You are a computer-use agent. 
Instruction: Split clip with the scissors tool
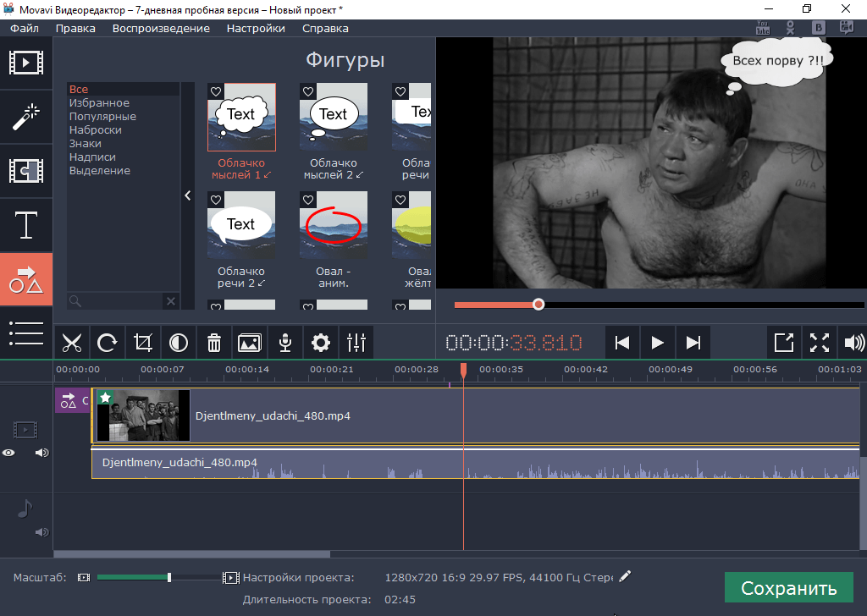(x=72, y=343)
